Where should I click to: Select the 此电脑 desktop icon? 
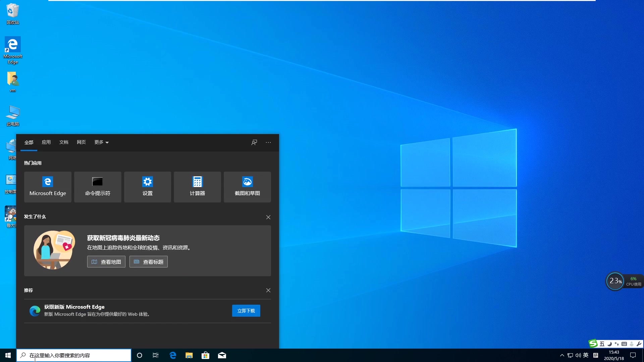click(13, 116)
